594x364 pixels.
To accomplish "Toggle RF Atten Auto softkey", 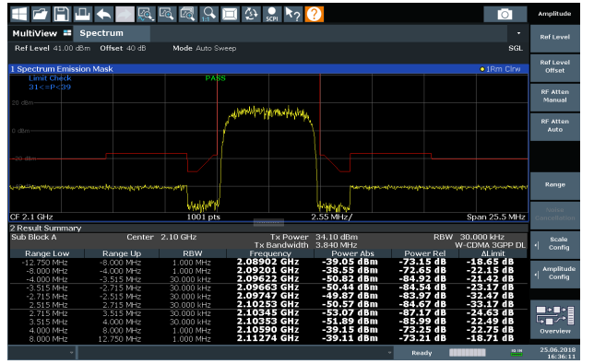I will (555, 125).
